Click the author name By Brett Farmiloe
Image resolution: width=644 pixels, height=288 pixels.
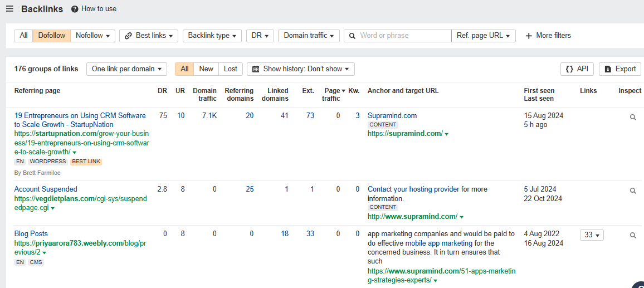click(37, 173)
